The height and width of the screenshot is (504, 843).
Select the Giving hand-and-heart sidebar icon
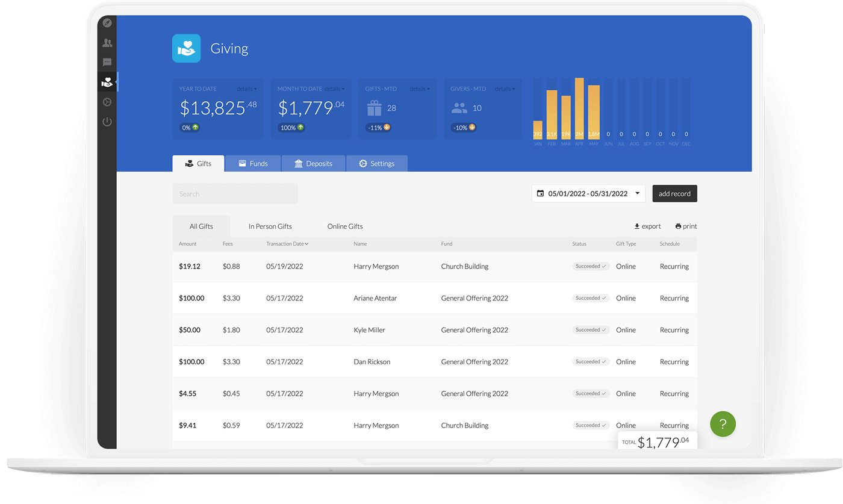click(x=107, y=81)
